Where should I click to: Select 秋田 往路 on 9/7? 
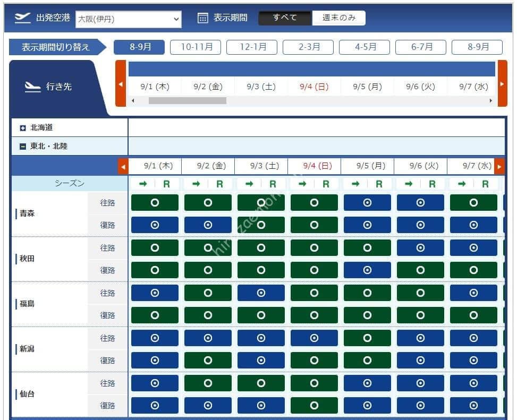pos(473,248)
